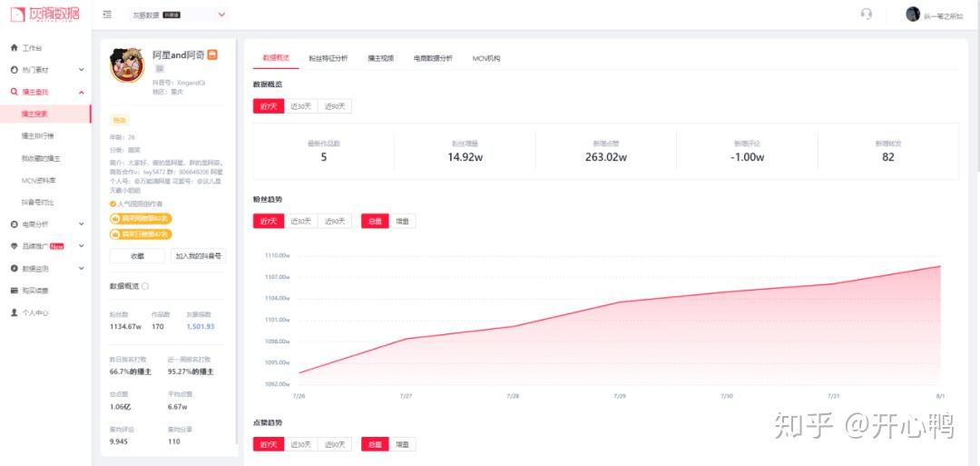Viewport: 980px width, 466px height.
Task: Click the 收藏 button
Action: pyautogui.click(x=137, y=255)
